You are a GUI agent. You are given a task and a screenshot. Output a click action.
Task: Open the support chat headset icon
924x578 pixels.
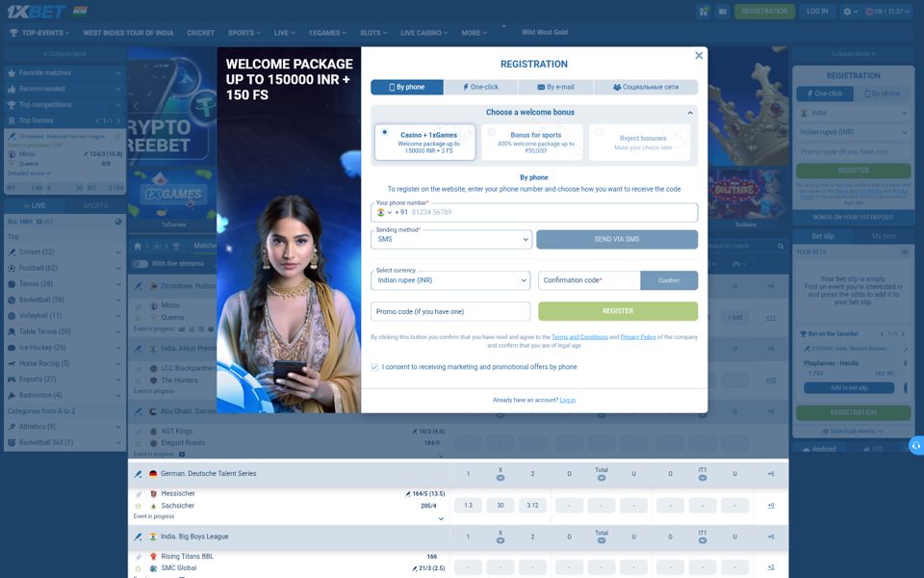coord(915,446)
